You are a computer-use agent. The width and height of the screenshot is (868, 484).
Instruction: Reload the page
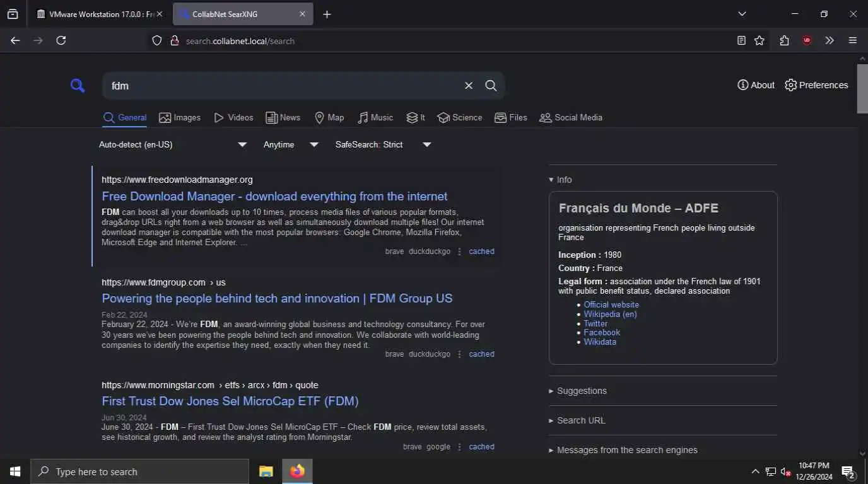click(x=61, y=40)
